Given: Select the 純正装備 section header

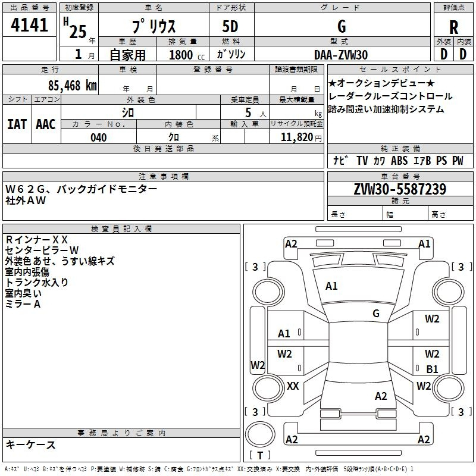Looking at the screenshot, I should (x=400, y=148).
